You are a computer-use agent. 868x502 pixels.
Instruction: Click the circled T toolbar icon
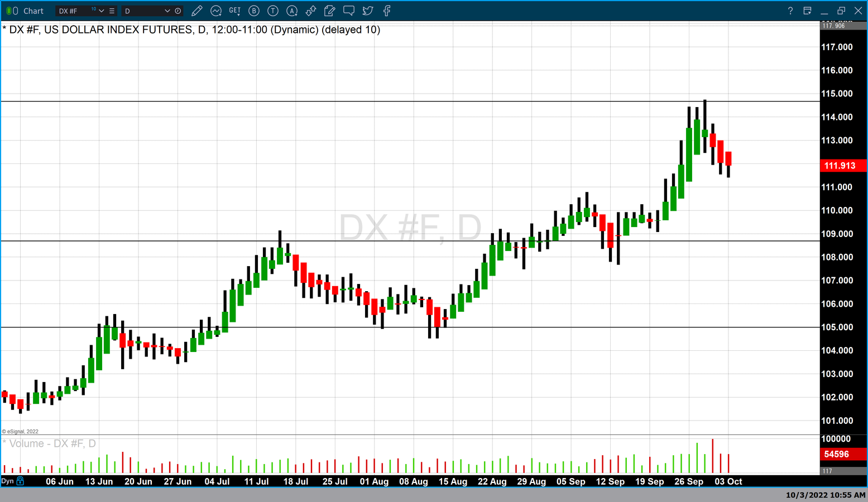click(x=273, y=11)
